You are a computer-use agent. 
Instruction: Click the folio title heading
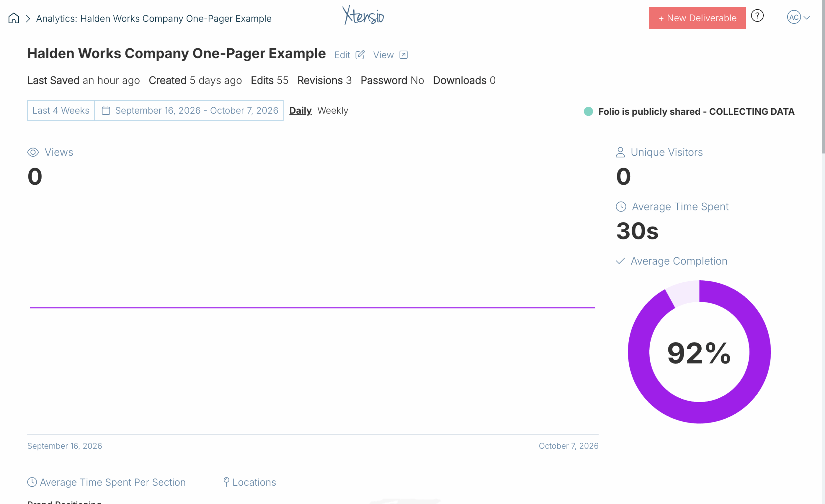pos(177,53)
